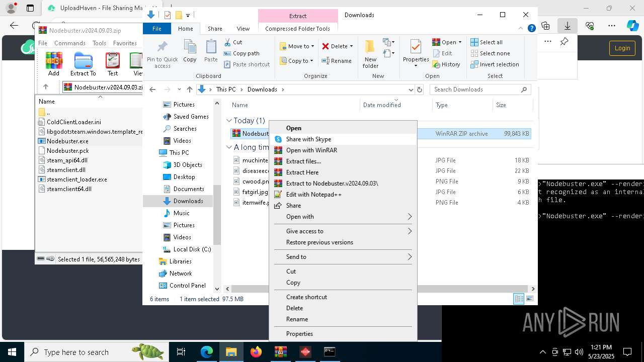Open the Open button dropdown arrow
The height and width of the screenshot is (362, 644).
pyautogui.click(x=460, y=42)
